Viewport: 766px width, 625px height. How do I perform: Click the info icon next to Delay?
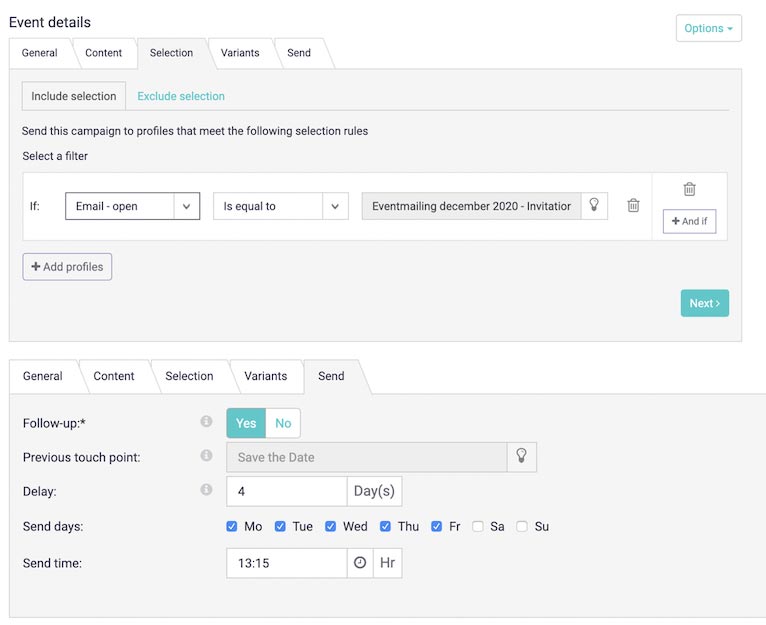click(x=206, y=490)
